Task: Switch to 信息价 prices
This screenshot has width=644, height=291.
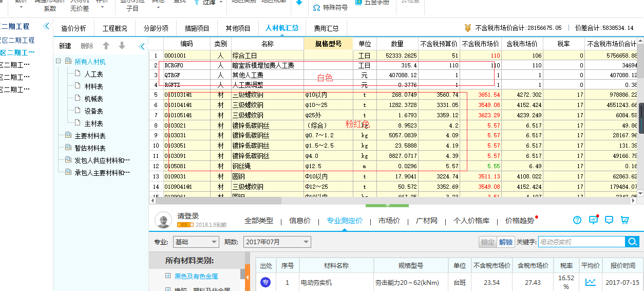Action: tap(300, 221)
